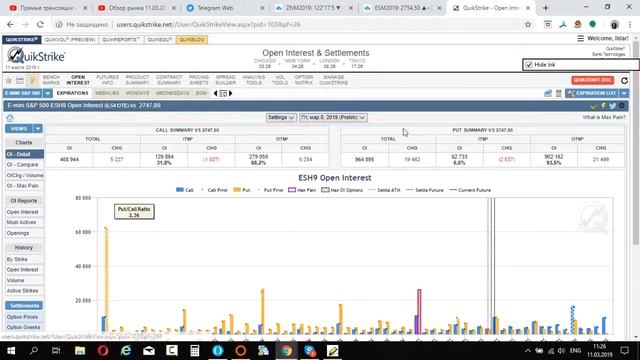Open the Most Actives report
Screen dimensions: 640x360
click(x=24, y=222)
